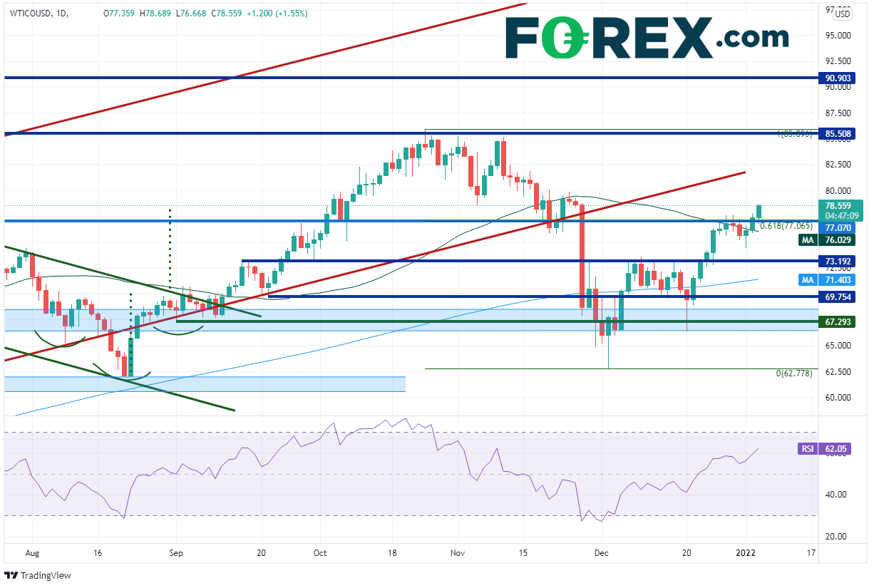Click the 0(62.778) Fibonacci level text

(x=793, y=373)
